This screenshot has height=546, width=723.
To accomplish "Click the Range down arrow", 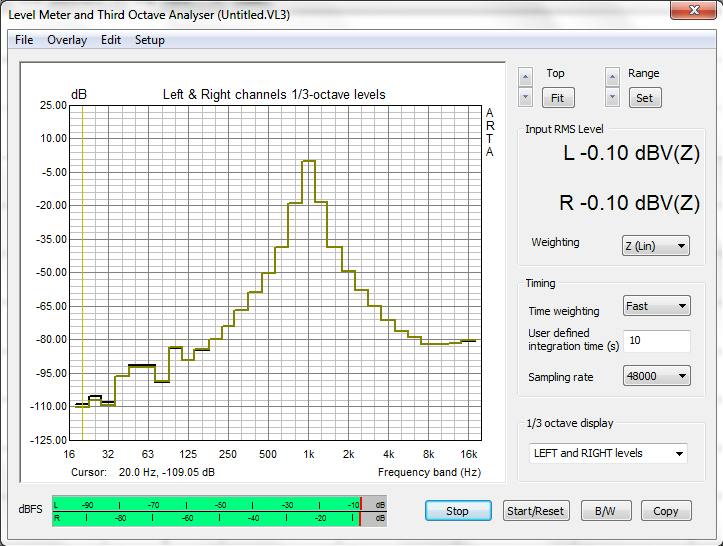I will pyautogui.click(x=612, y=97).
